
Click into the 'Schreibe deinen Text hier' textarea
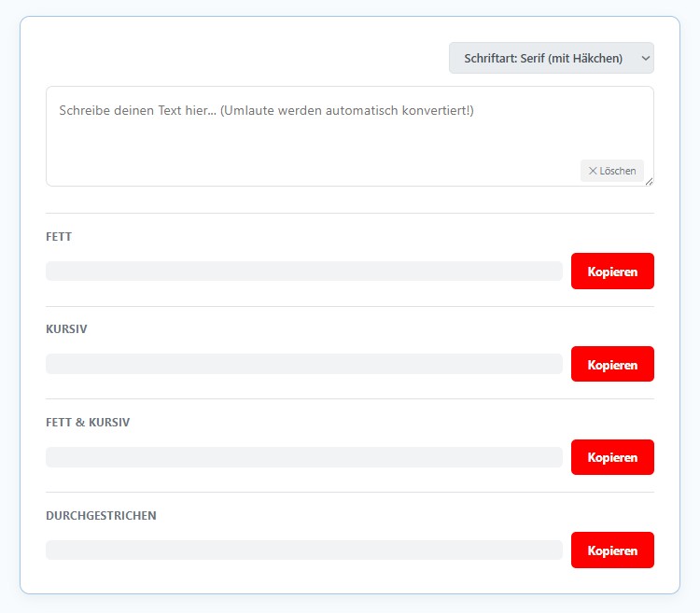[350, 136]
